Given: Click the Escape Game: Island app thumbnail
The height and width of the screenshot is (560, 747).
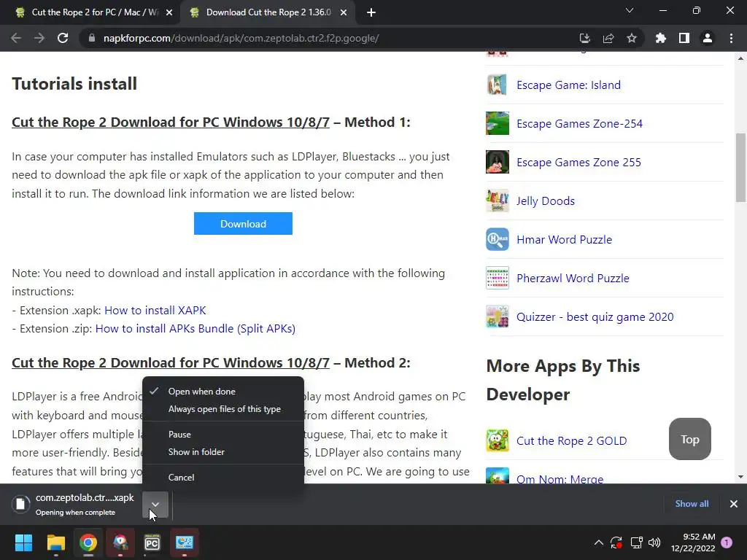Looking at the screenshot, I should (x=498, y=85).
